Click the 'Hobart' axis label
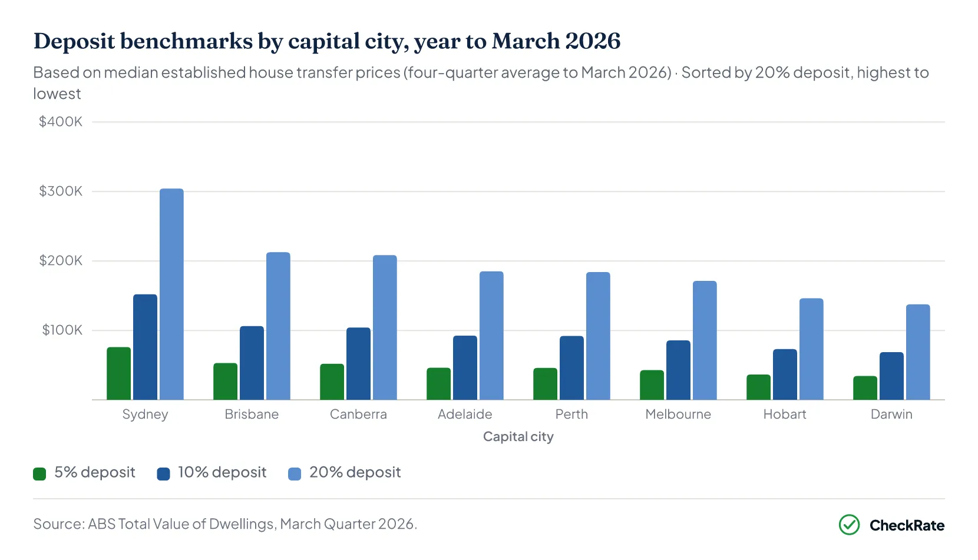This screenshot has height=560, width=978. [x=785, y=414]
